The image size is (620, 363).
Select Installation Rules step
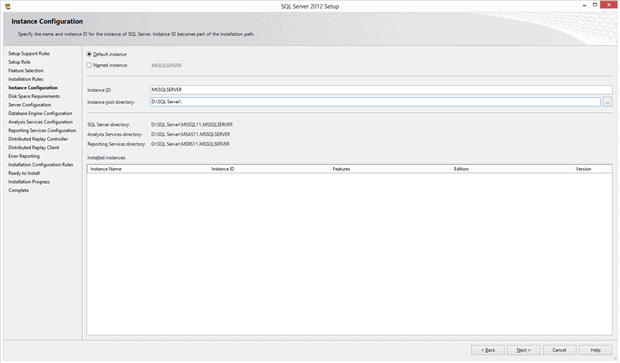coord(26,79)
